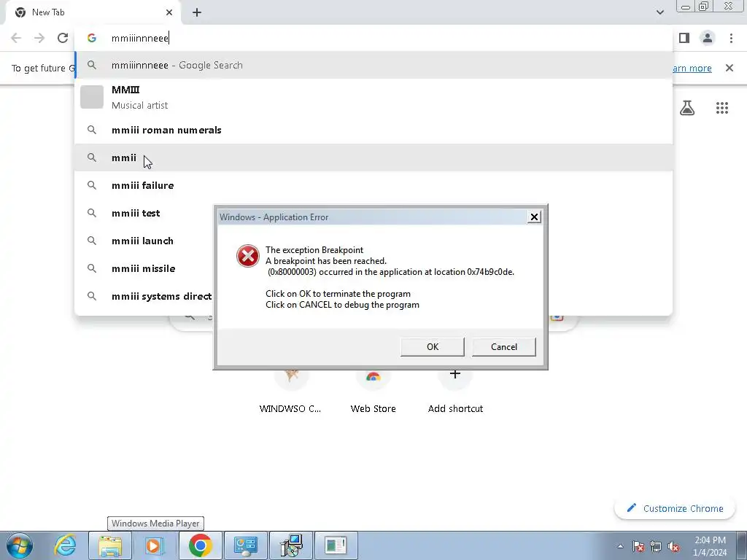Viewport: 747px width, 560px height.
Task: Choose suggestion 'mmiii test'
Action: 143,213
